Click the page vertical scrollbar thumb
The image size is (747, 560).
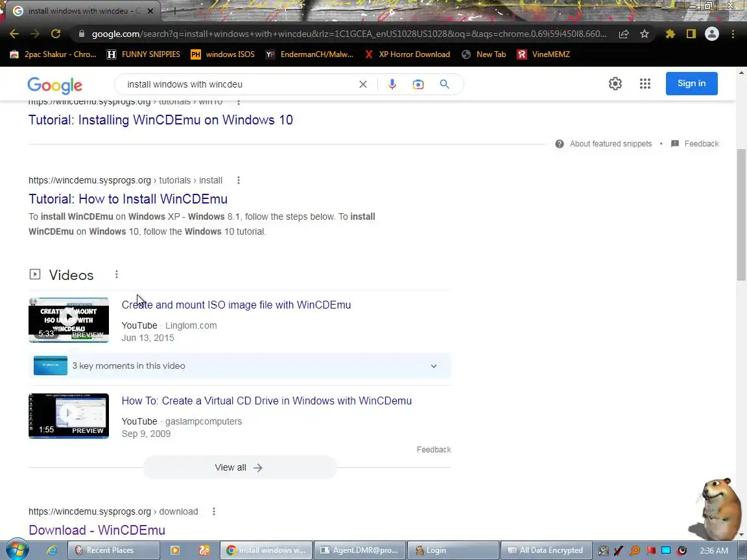point(741,215)
